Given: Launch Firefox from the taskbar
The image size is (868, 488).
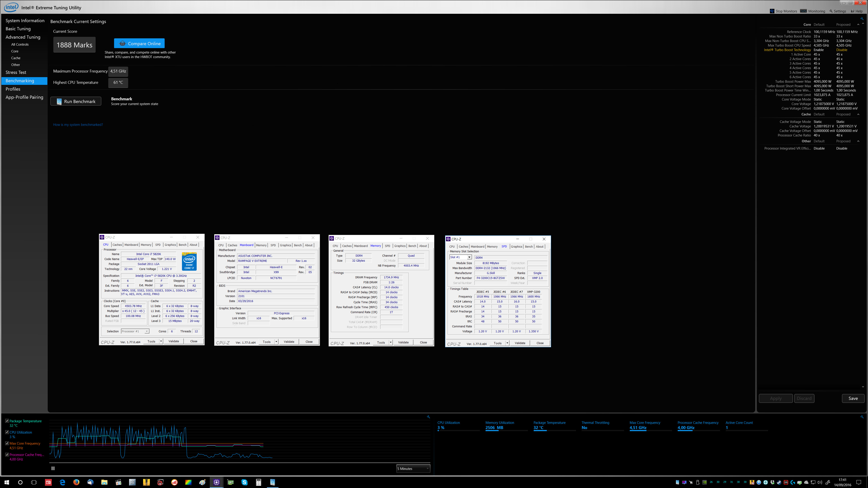Looking at the screenshot, I should click(x=76, y=482).
